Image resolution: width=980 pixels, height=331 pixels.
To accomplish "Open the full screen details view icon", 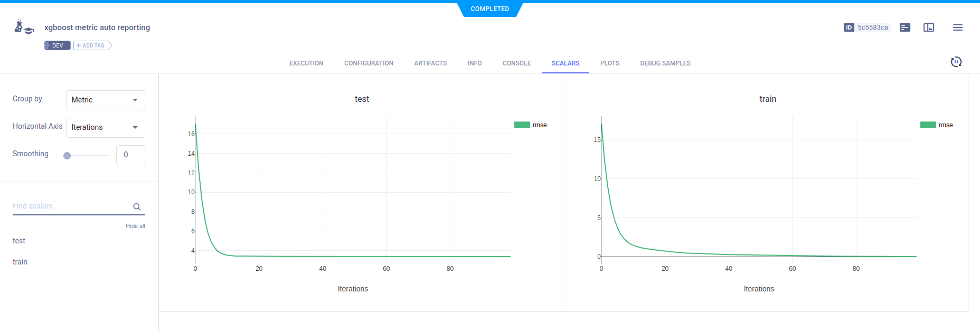I will coord(928,27).
